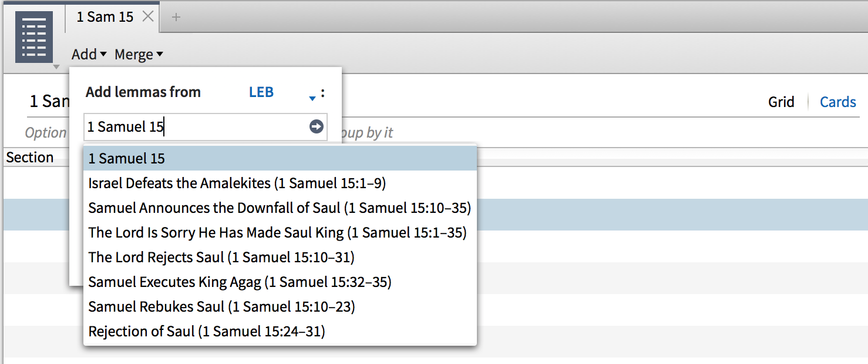868x364 pixels.
Task: Open the Add dropdown menu
Action: pos(89,55)
